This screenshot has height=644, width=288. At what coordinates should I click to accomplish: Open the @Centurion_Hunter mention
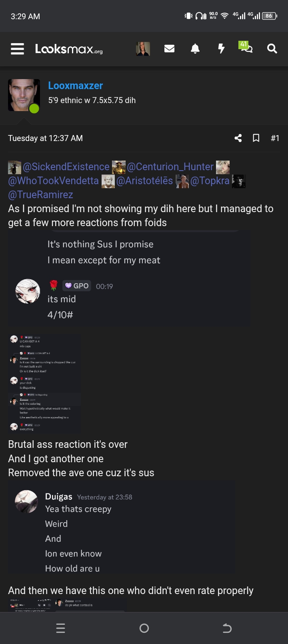(171, 167)
